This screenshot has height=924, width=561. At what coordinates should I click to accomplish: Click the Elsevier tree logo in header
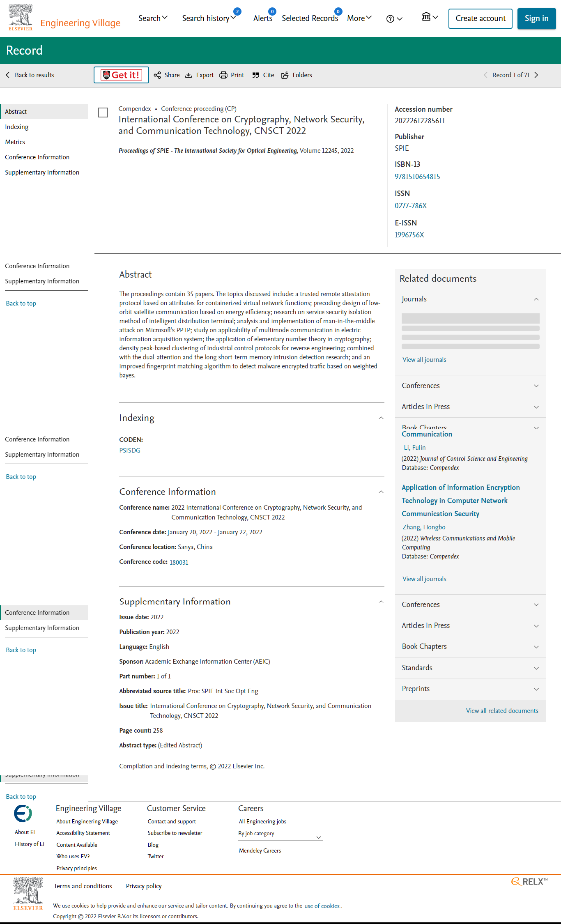coord(21,18)
